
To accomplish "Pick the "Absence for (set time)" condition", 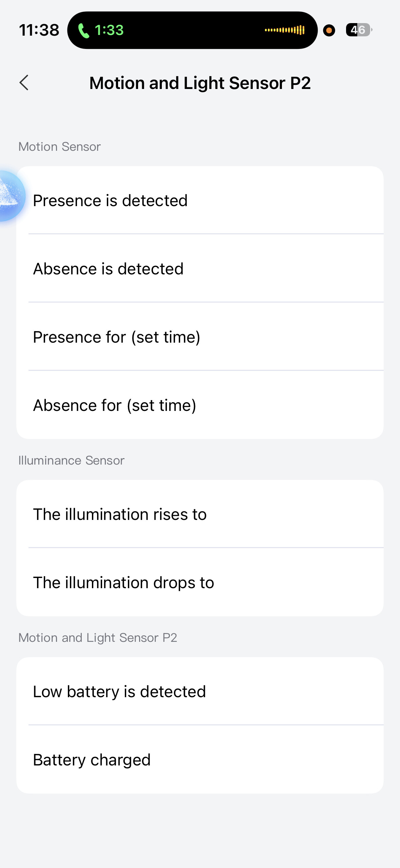I will [200, 405].
